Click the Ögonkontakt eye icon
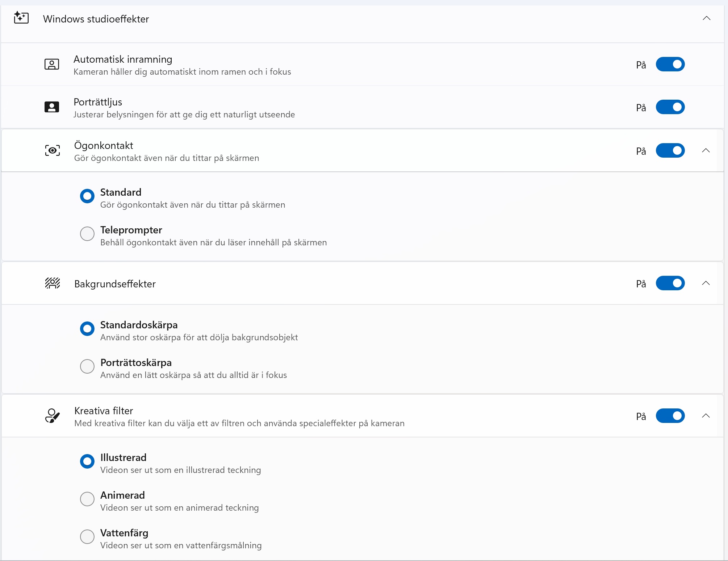The height and width of the screenshot is (561, 728). 53,150
